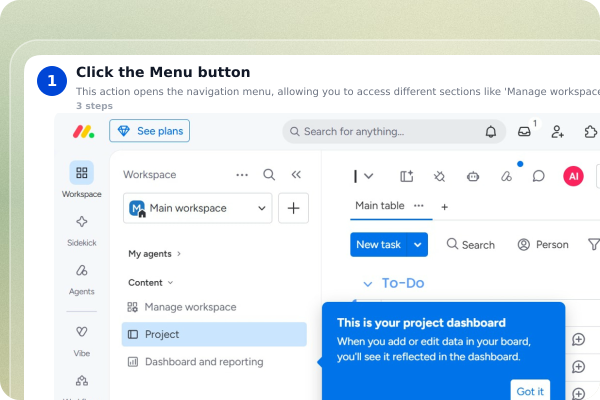Add a new view with plus icon

(x=444, y=207)
